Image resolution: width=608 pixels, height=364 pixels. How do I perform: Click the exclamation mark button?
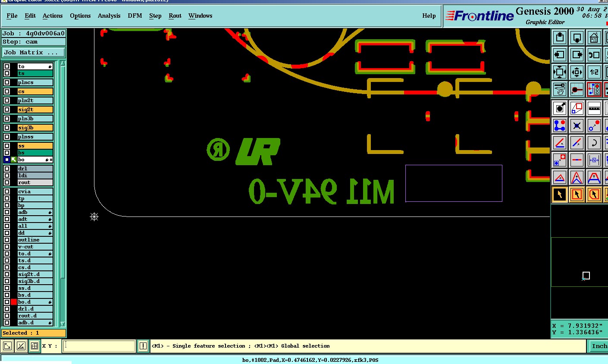143,346
